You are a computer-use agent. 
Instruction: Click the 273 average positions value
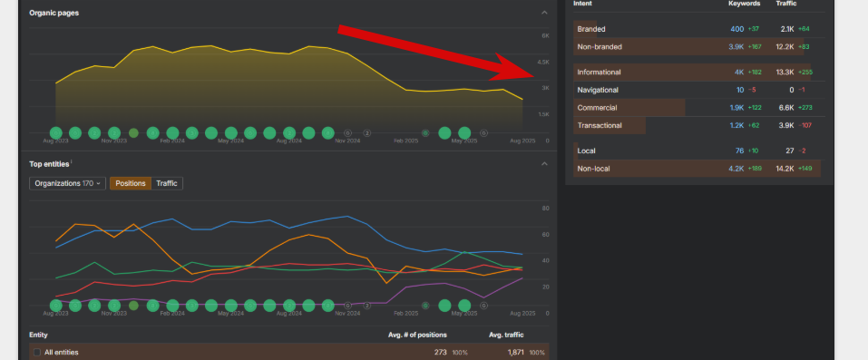pyautogui.click(x=440, y=352)
